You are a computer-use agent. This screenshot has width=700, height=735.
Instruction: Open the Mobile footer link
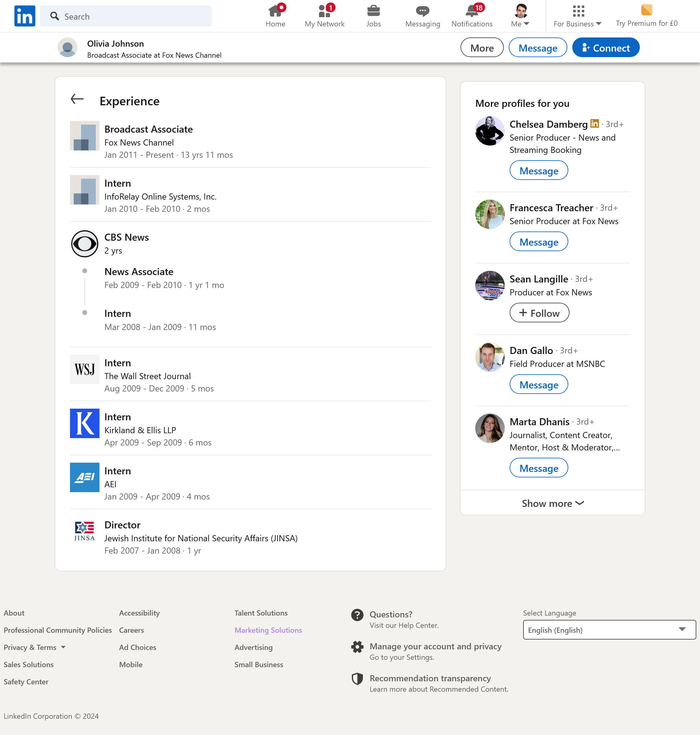[x=130, y=664]
